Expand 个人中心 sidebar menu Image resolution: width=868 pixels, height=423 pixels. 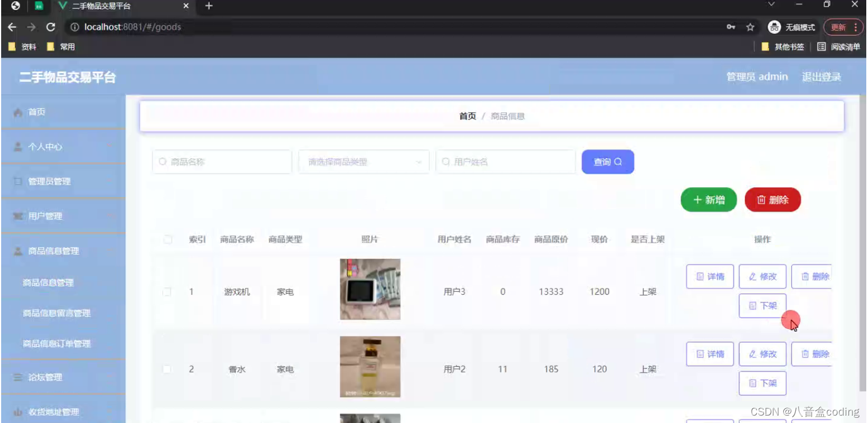pos(63,147)
